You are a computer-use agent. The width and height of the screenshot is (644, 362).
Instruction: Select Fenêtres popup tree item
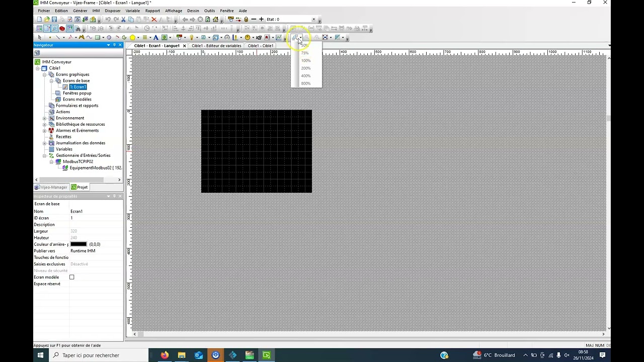point(77,93)
